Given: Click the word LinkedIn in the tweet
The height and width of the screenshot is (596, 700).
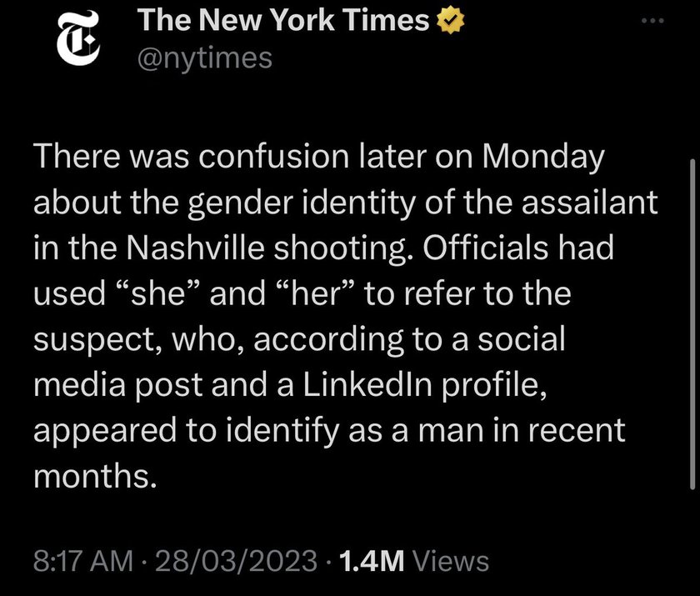Looking at the screenshot, I should pyautogui.click(x=367, y=385).
